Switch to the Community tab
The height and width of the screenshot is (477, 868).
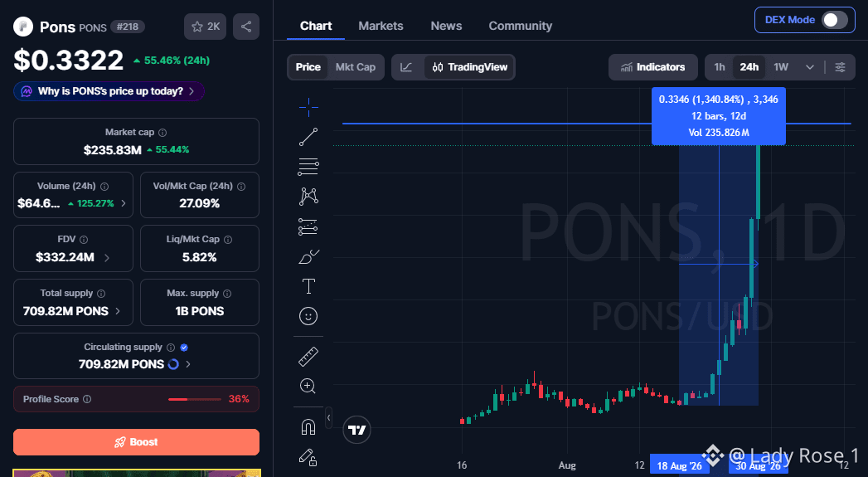(521, 26)
